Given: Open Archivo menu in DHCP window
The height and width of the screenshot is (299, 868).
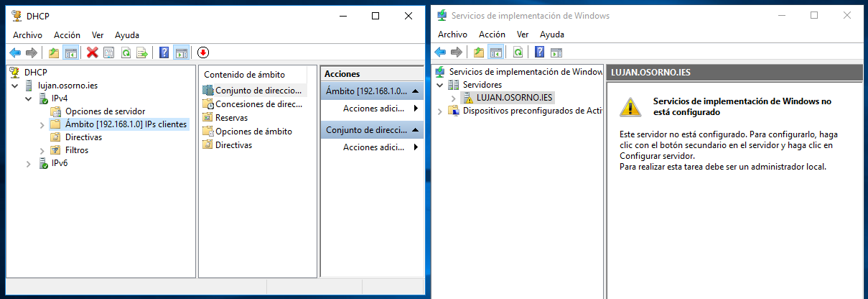Looking at the screenshot, I should 27,34.
